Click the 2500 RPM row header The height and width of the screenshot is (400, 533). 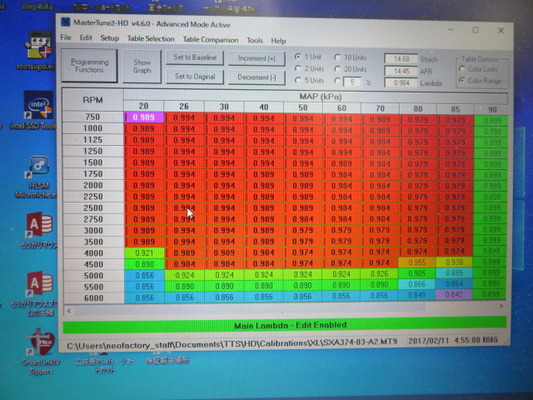pyautogui.click(x=93, y=208)
